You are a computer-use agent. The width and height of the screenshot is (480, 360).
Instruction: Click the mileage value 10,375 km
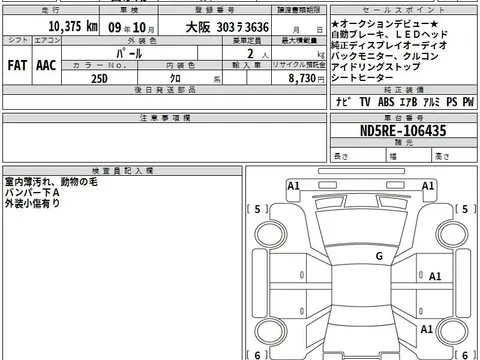click(x=73, y=26)
